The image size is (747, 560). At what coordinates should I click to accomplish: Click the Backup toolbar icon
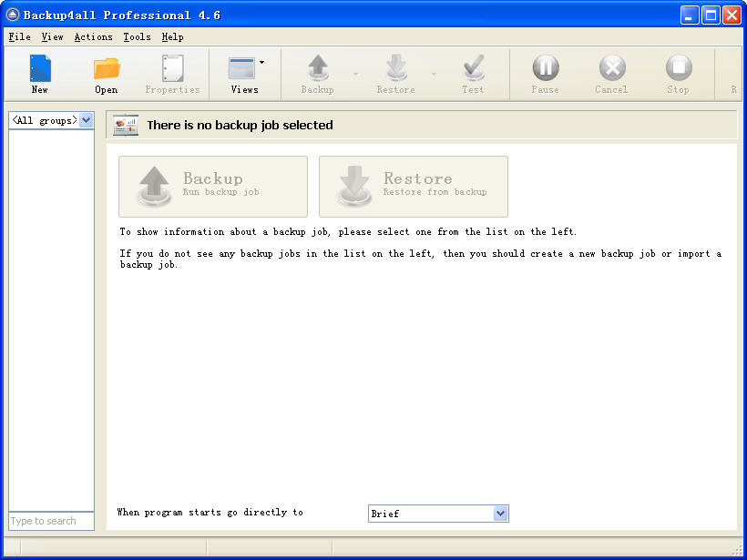tap(318, 68)
